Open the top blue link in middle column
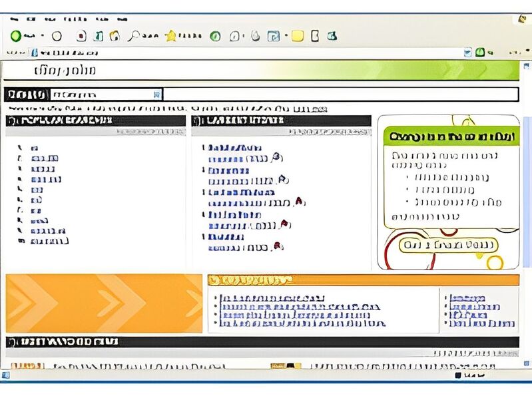 (232, 148)
